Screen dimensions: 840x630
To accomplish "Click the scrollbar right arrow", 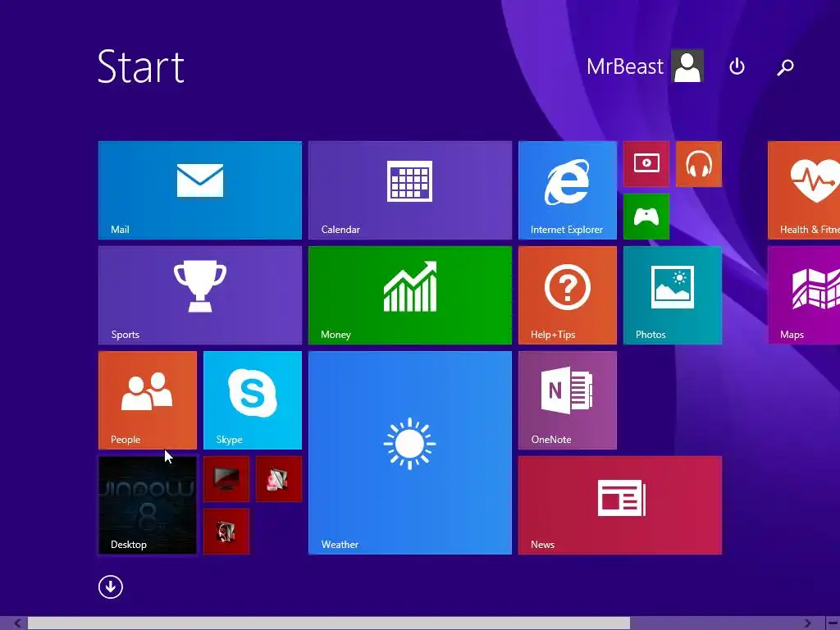I will [808, 623].
